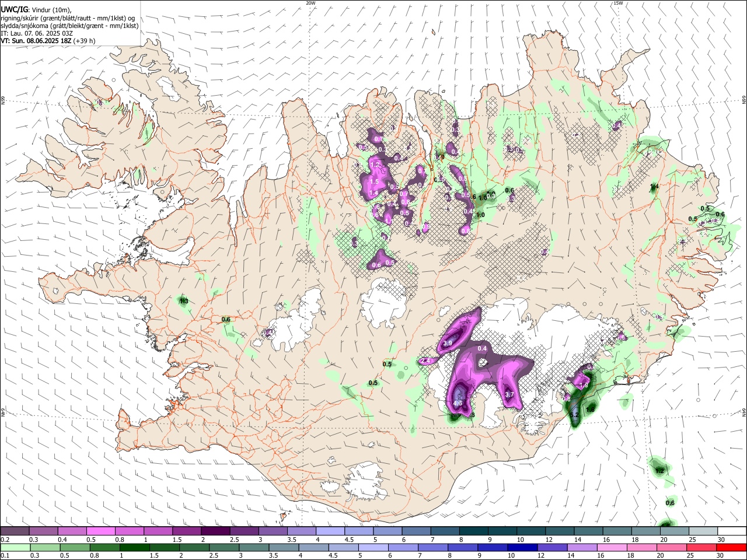The width and height of the screenshot is (747, 560).
Task: Click the light grey swatch labeled 25
Action: coord(704,531)
